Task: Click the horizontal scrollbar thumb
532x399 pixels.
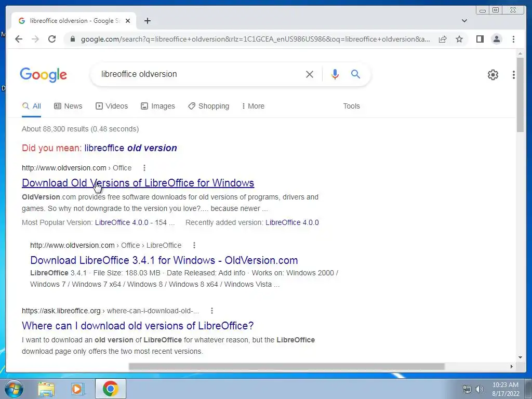Action: click(x=287, y=366)
